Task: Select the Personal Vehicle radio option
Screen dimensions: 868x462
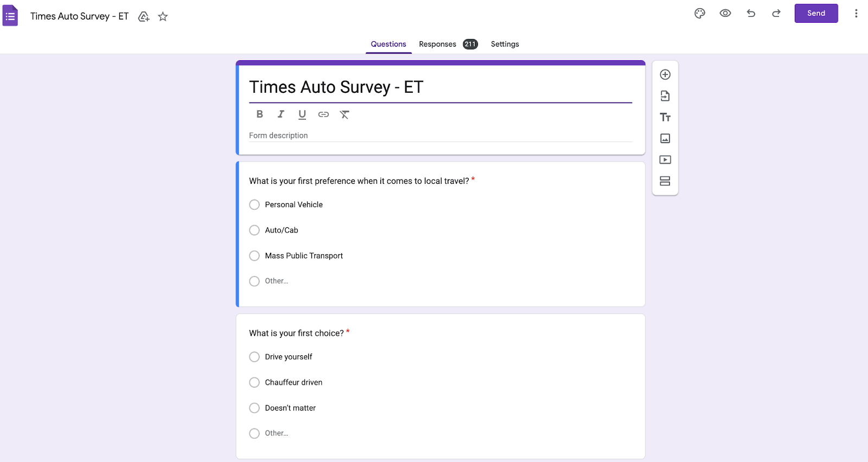Action: click(254, 204)
